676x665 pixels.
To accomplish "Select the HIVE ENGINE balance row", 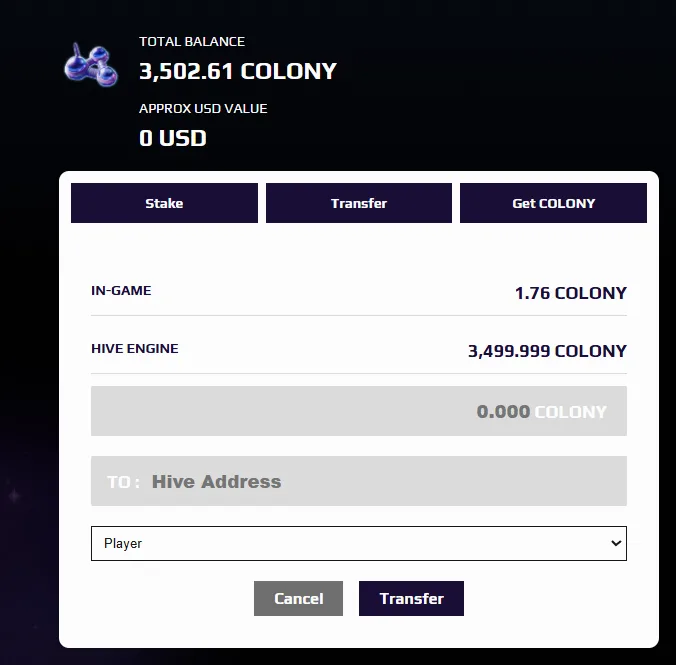I will point(359,350).
